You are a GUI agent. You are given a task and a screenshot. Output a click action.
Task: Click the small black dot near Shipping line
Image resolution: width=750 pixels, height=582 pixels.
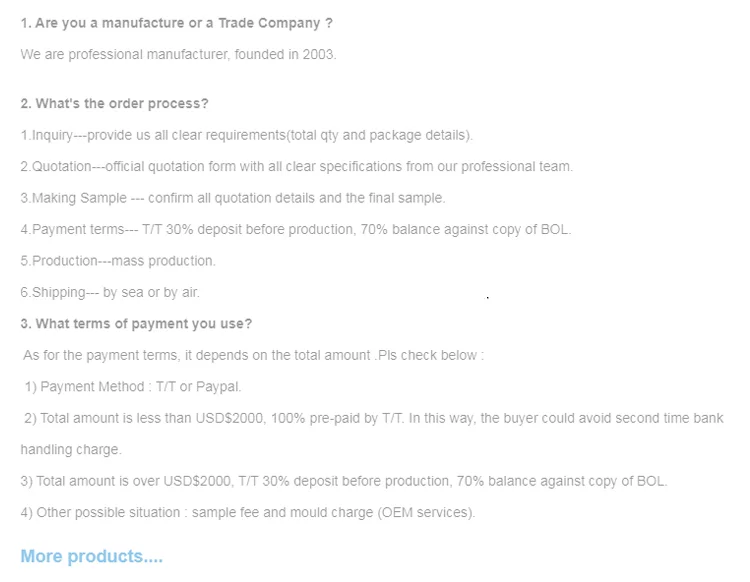click(487, 297)
